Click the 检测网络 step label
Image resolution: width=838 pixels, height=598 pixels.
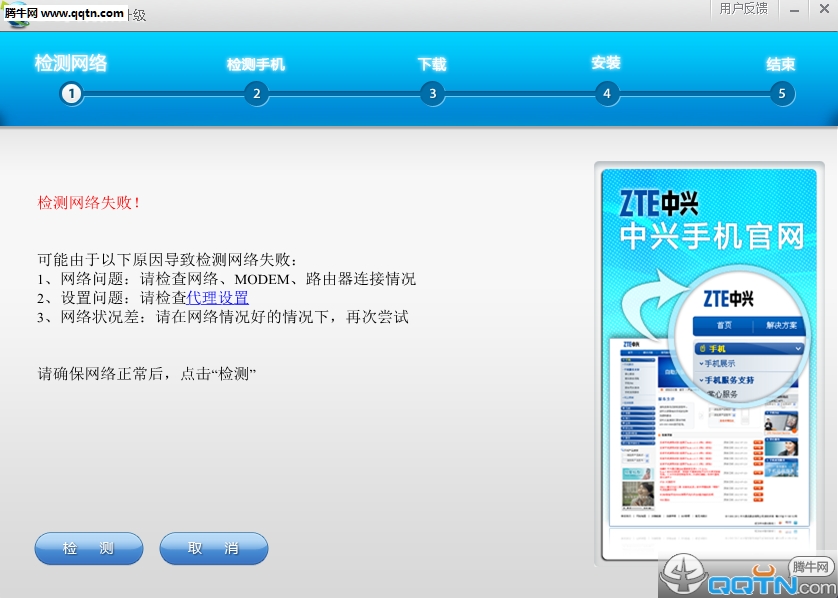click(x=71, y=63)
